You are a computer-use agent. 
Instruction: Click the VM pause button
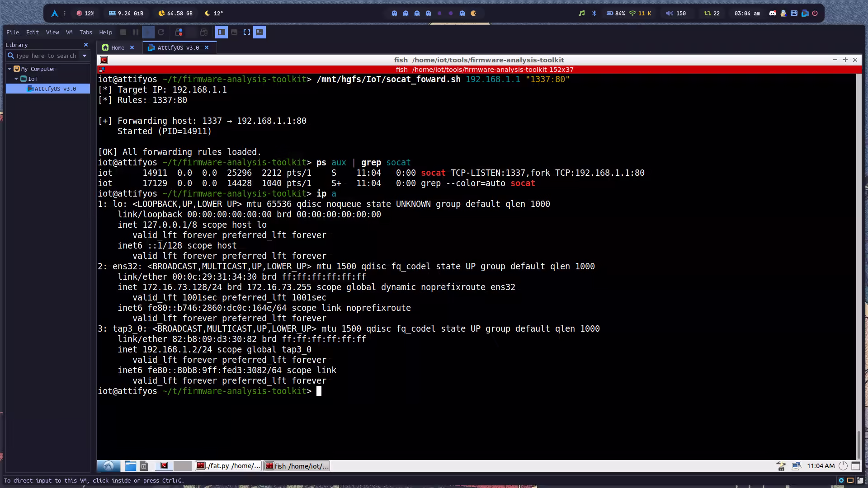135,32
